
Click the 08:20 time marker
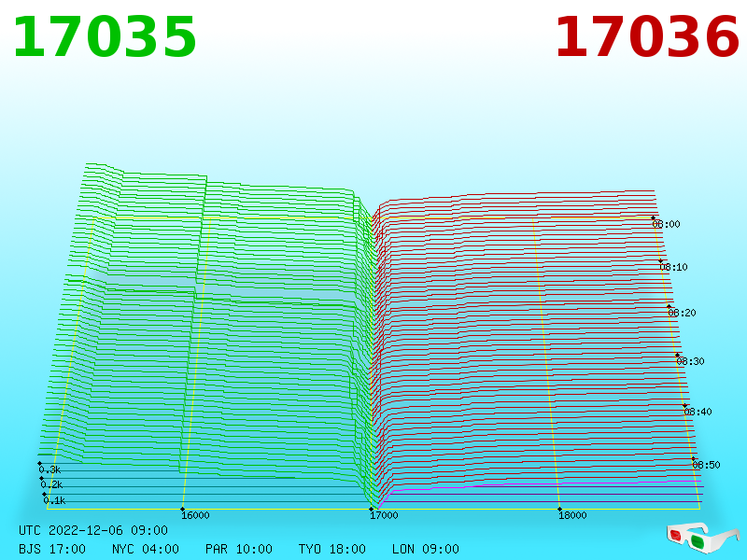tap(682, 313)
